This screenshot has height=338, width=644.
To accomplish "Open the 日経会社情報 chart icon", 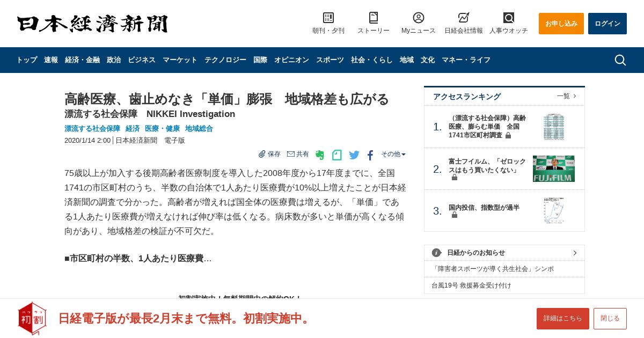I will tap(464, 18).
